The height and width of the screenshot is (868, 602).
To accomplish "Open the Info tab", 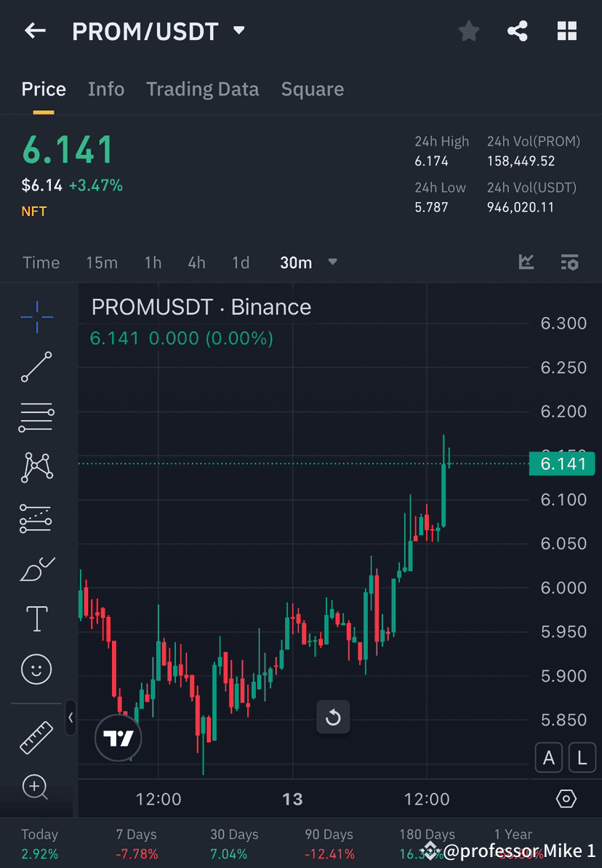I will (106, 89).
